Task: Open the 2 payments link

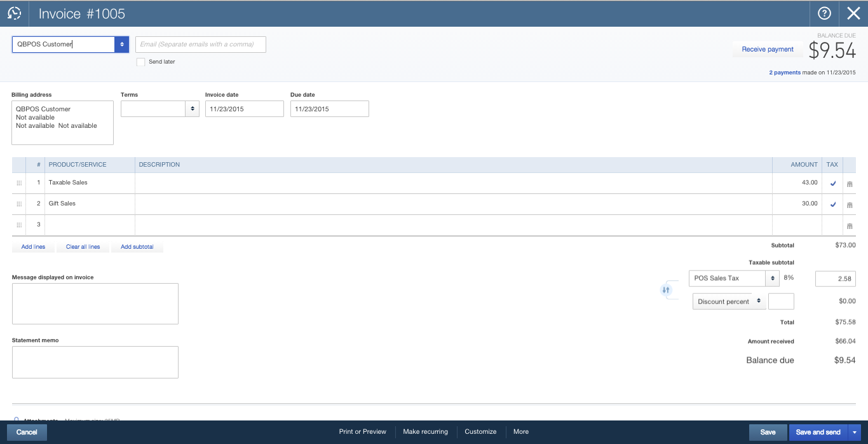Action: 785,73
